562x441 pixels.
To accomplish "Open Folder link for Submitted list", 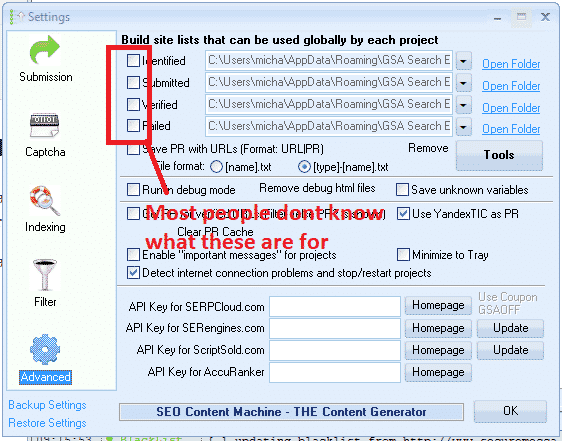I will pos(511,86).
